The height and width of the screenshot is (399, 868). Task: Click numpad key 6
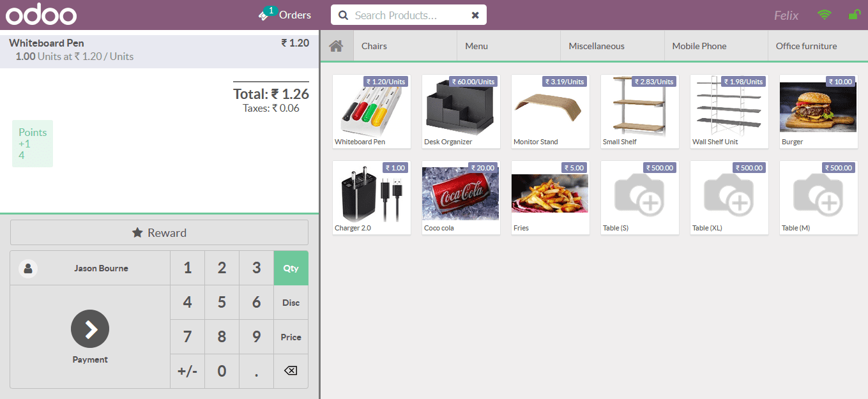[x=256, y=303]
